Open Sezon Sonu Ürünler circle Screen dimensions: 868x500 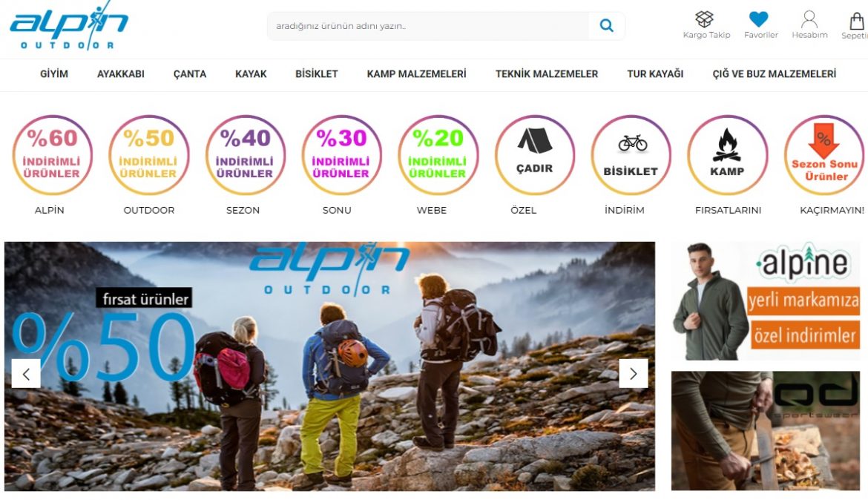coord(824,155)
